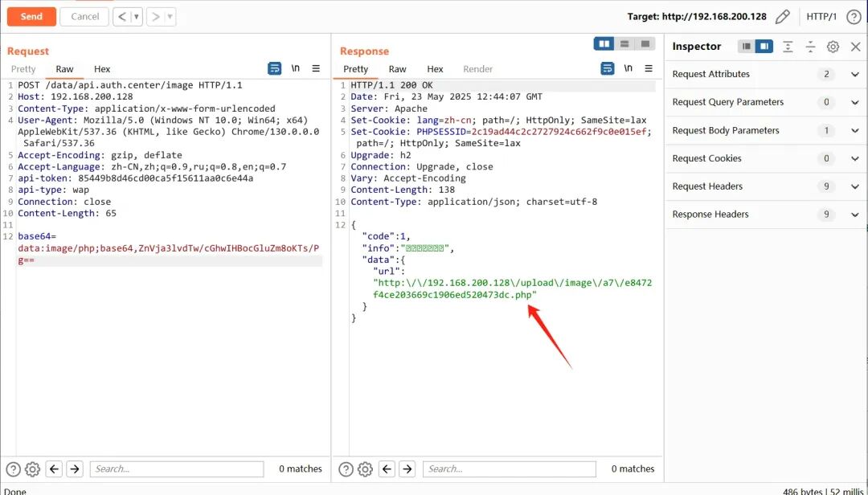This screenshot has height=495, width=868.
Task: Open the forward history dropdown arrow
Action: pyautogui.click(x=170, y=17)
